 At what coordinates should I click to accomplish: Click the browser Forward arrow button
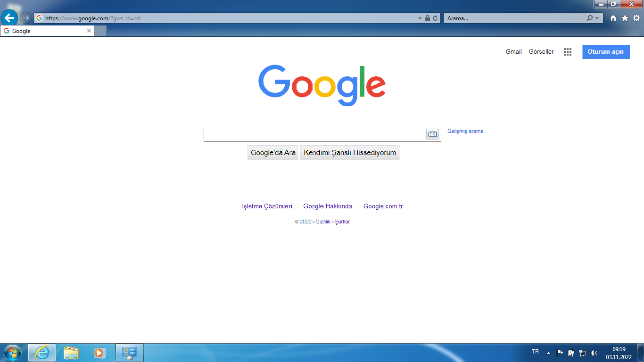coord(26,18)
